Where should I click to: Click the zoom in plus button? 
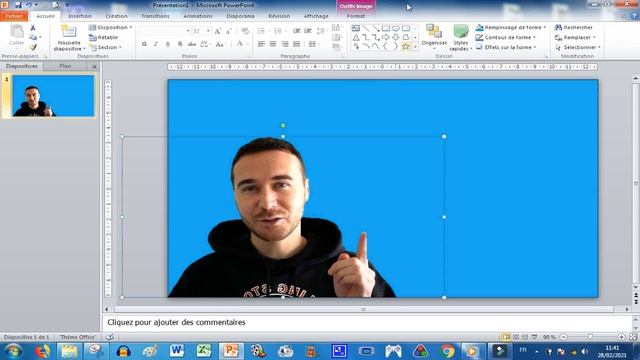tap(621, 337)
